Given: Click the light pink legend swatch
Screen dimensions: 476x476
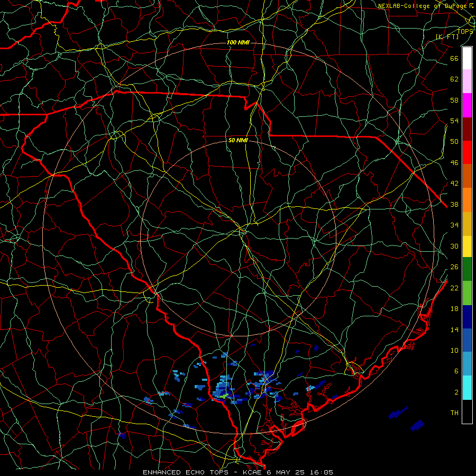Looking at the screenshot, I should point(467,81).
